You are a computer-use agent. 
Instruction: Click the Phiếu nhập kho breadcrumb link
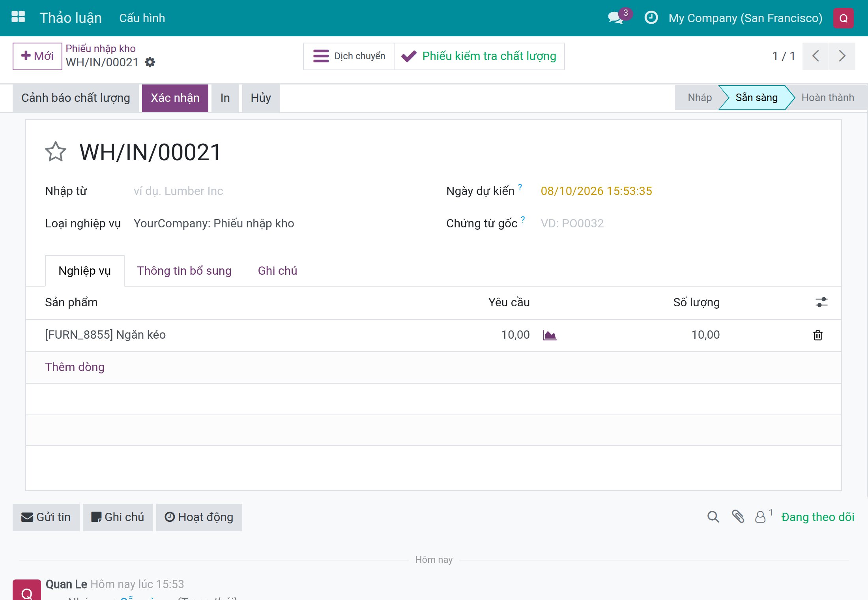click(100, 49)
